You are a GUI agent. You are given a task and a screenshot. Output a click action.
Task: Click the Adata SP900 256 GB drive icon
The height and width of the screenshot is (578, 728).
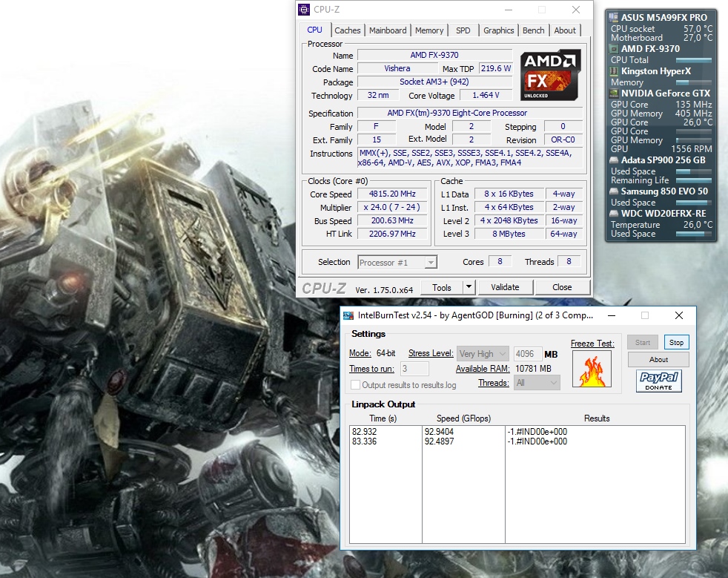(614, 160)
